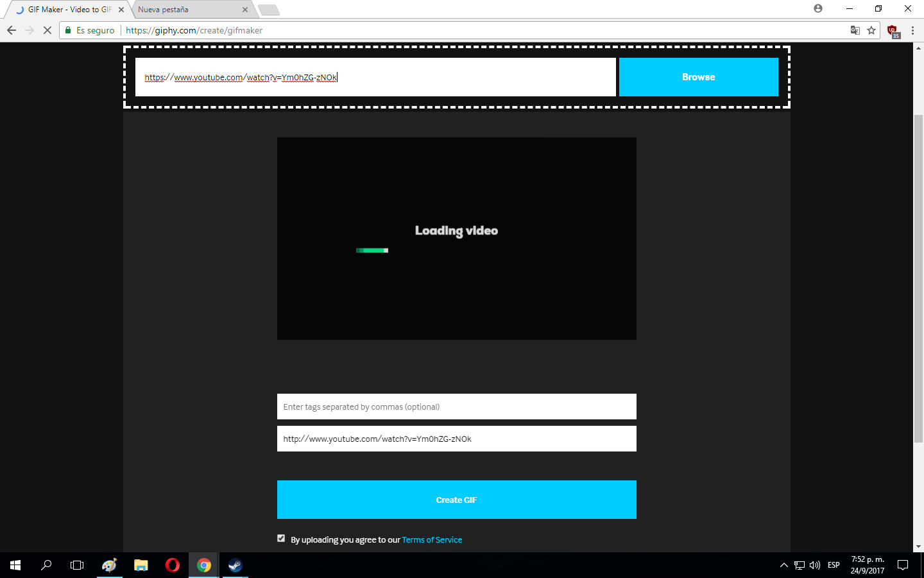
Task: Open a new tab with the new-tab button
Action: tap(268, 10)
